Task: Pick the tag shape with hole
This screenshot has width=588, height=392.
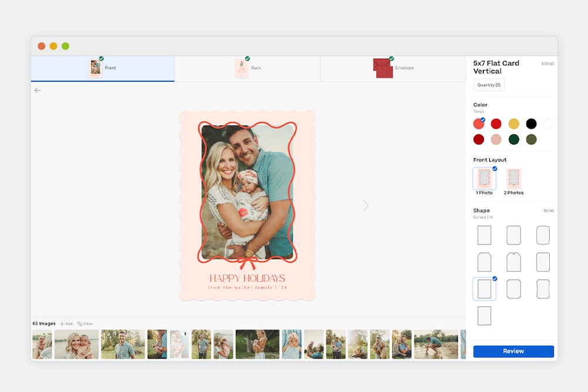Action: (x=513, y=262)
